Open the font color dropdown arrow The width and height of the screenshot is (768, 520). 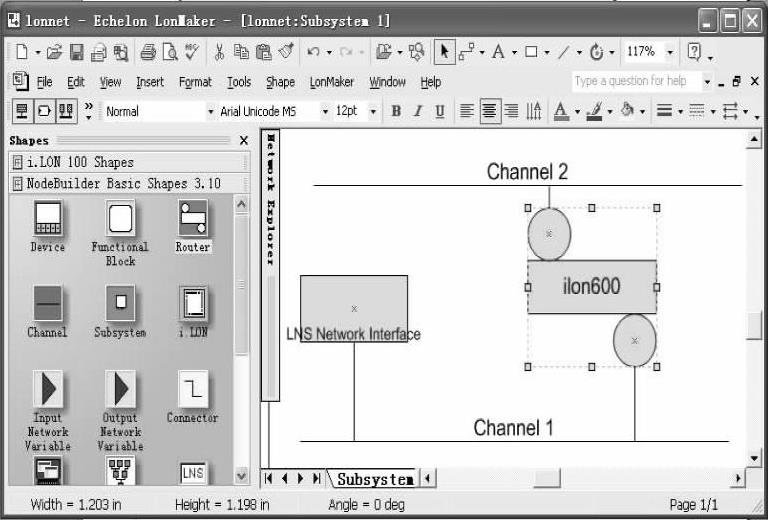577,112
